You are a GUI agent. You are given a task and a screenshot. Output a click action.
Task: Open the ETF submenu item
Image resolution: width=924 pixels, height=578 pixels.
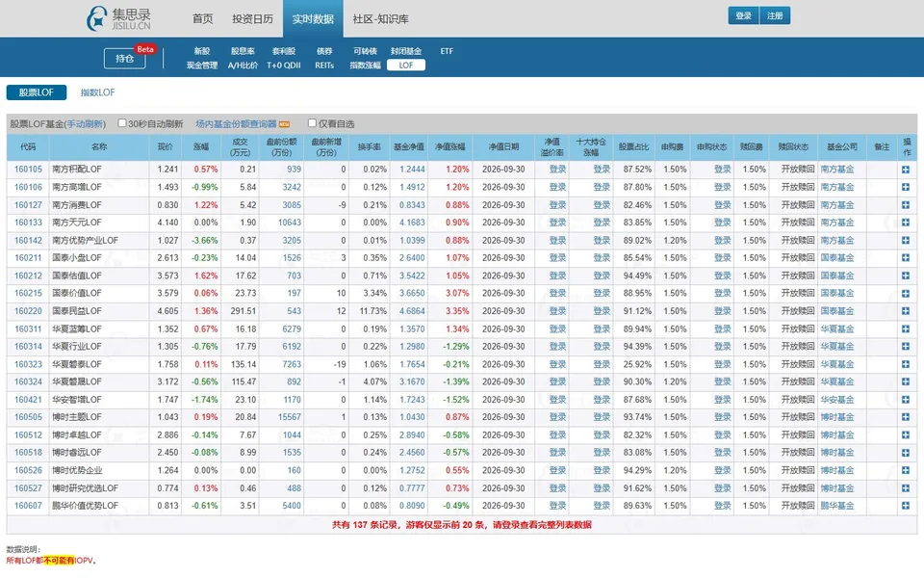coord(447,51)
